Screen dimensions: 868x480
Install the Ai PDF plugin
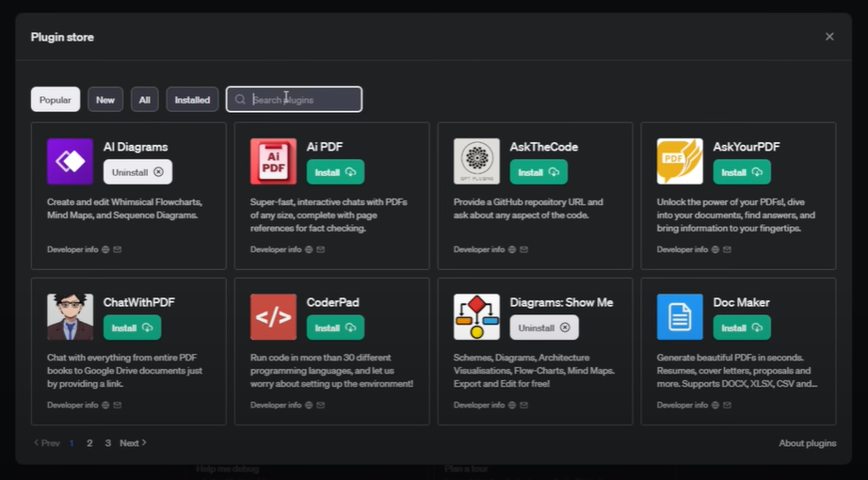click(x=335, y=172)
